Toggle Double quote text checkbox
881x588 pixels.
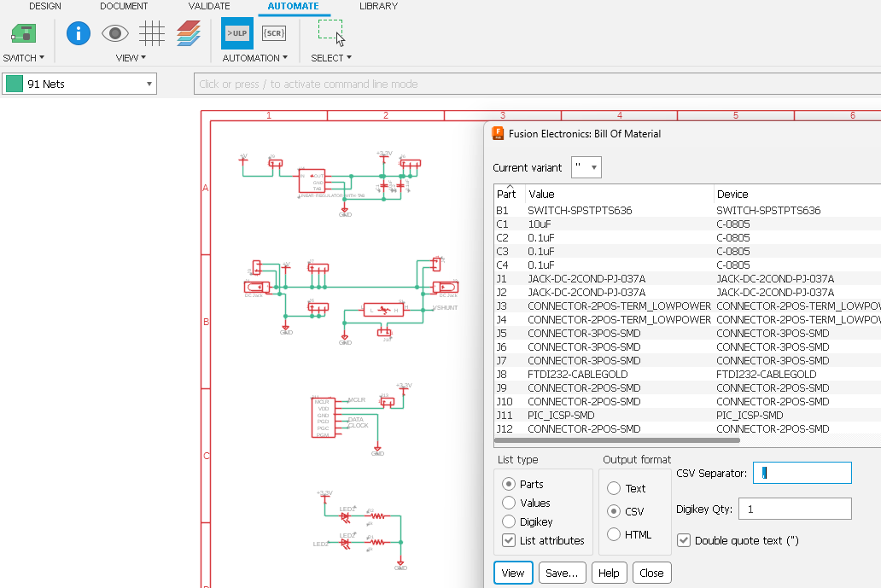coord(738,540)
